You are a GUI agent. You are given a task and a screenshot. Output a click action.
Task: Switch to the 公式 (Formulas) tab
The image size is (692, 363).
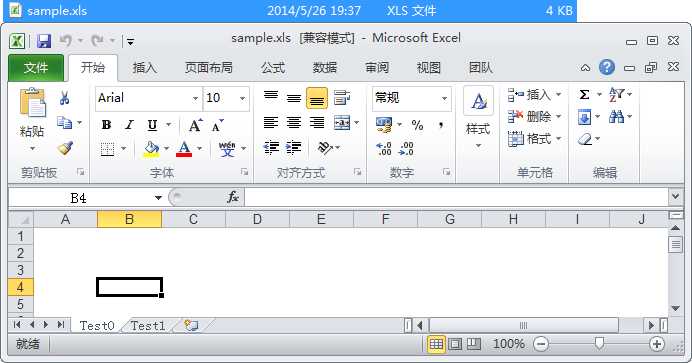point(273,67)
